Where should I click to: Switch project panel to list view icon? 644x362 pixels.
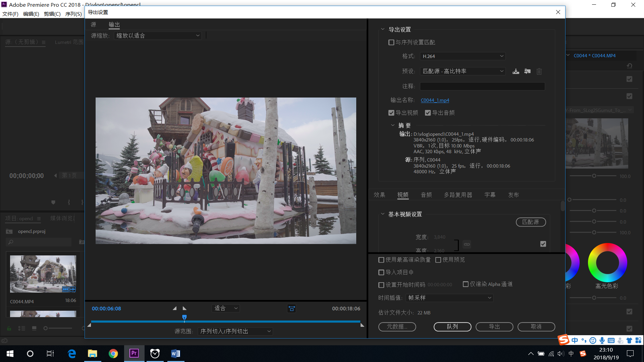(22, 328)
